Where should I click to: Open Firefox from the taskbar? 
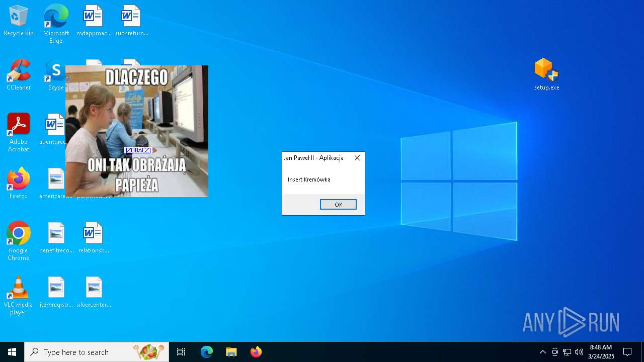(256, 352)
